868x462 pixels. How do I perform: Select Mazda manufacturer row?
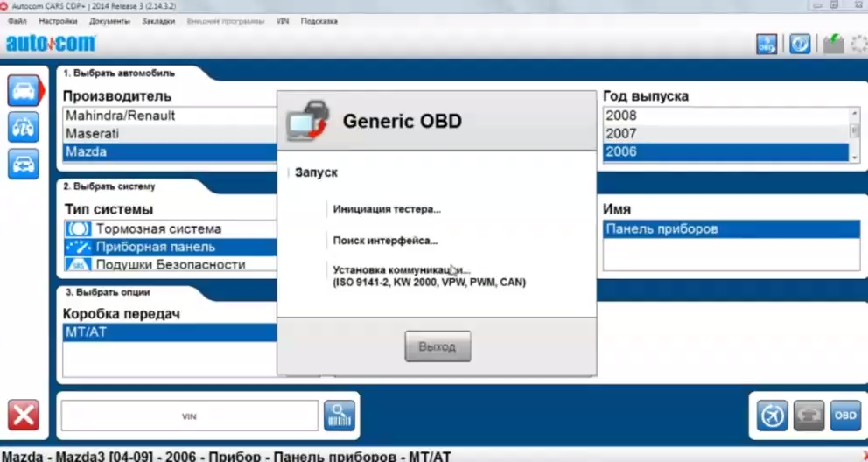[x=170, y=151]
